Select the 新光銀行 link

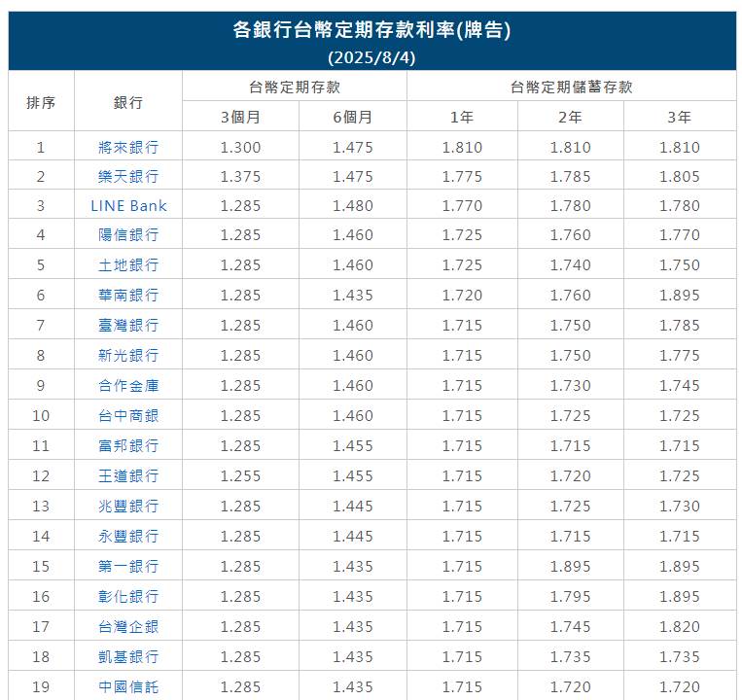tap(128, 356)
